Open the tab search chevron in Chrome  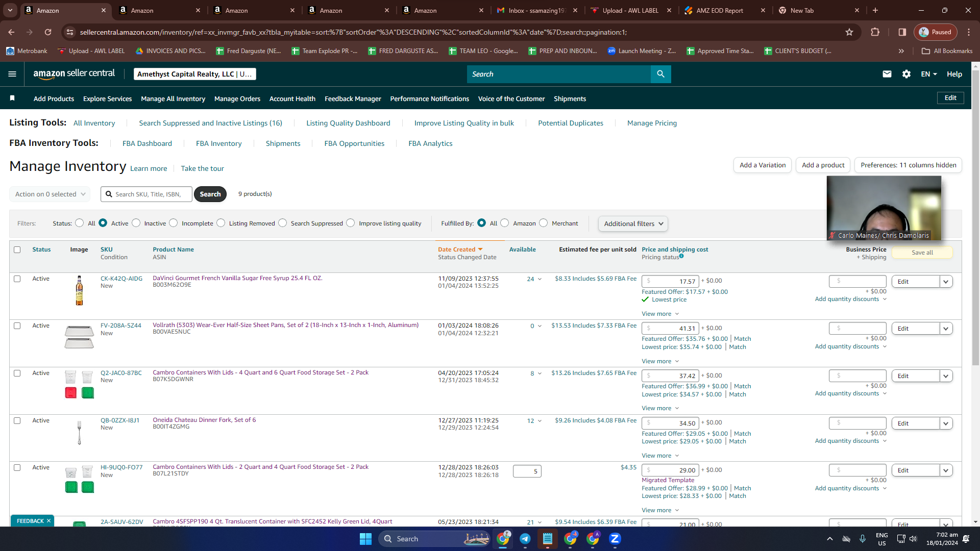coord(10,10)
